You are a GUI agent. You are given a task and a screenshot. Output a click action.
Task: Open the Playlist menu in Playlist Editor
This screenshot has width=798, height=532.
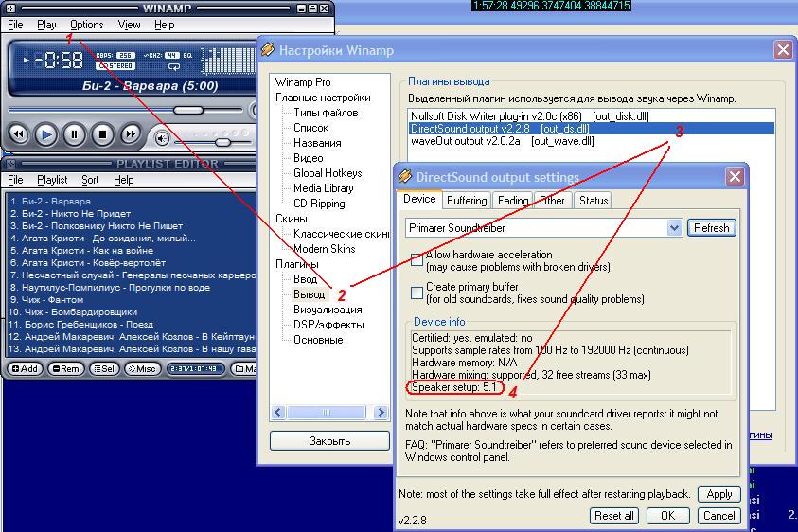52,180
